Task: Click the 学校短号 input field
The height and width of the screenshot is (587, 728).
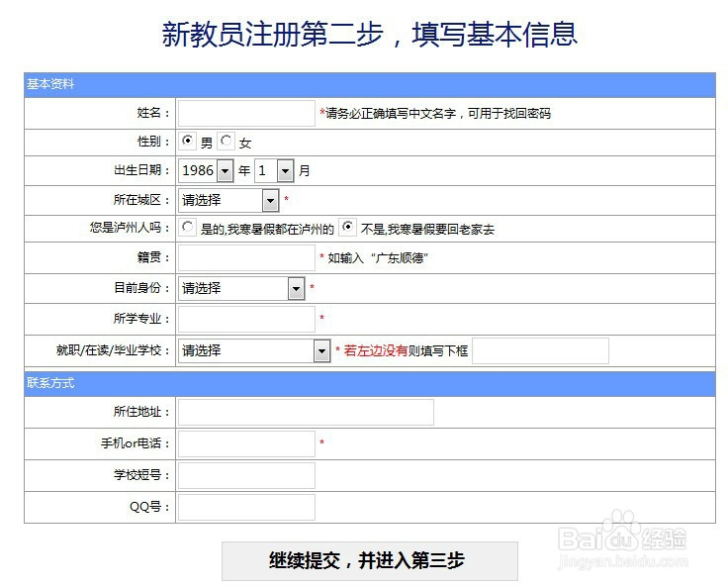Action: (x=246, y=475)
